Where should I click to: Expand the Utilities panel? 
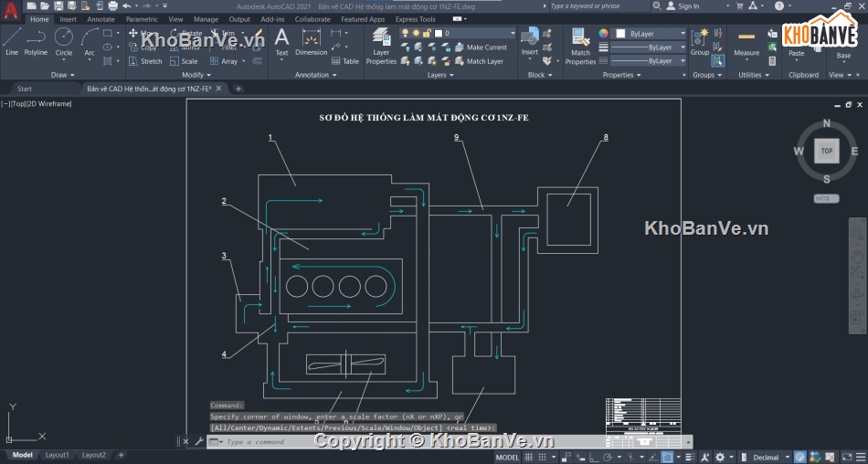point(754,75)
